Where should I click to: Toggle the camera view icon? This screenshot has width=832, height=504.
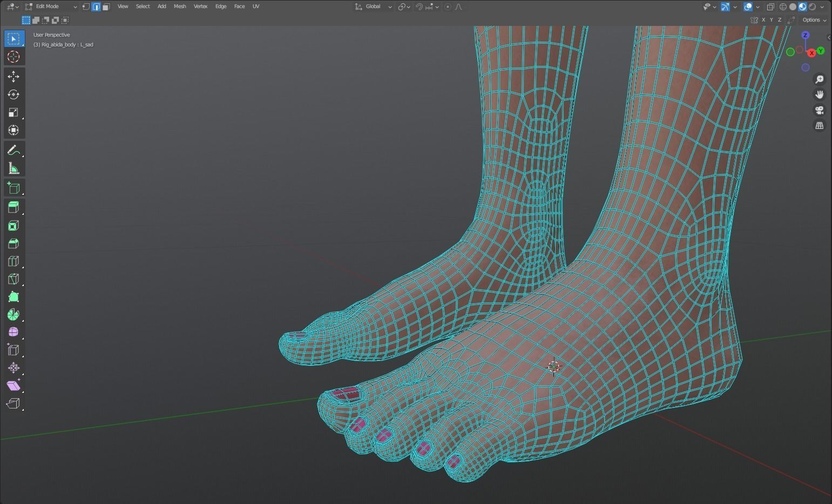click(820, 110)
